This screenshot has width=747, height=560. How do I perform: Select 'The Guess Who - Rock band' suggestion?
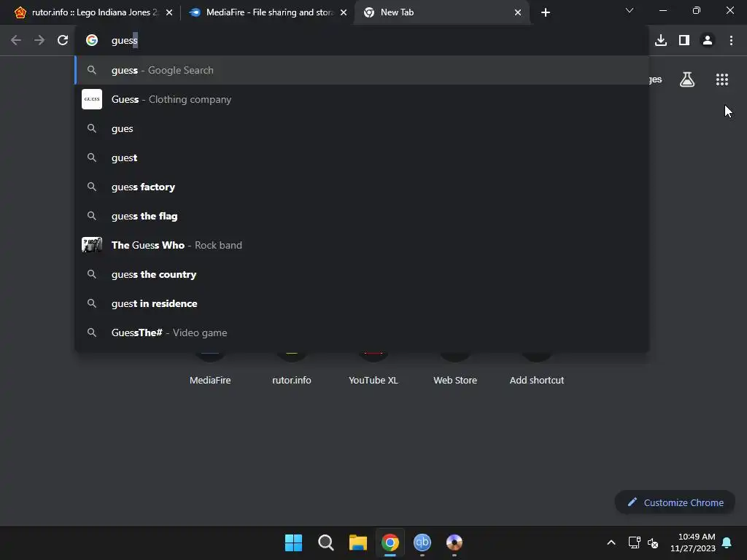362,245
